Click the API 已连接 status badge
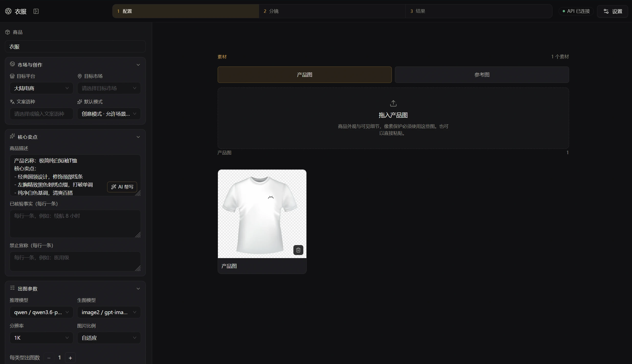The width and height of the screenshot is (632, 364). (576, 11)
